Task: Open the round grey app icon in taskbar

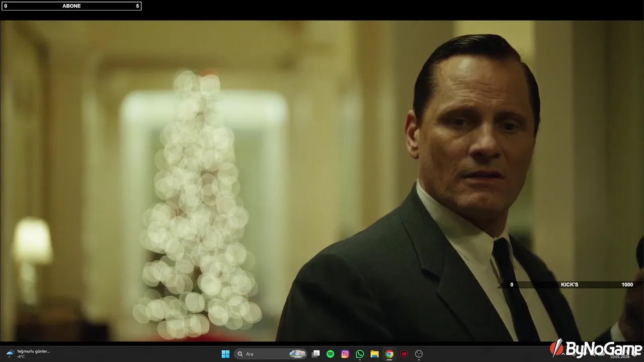Action: 419,354
